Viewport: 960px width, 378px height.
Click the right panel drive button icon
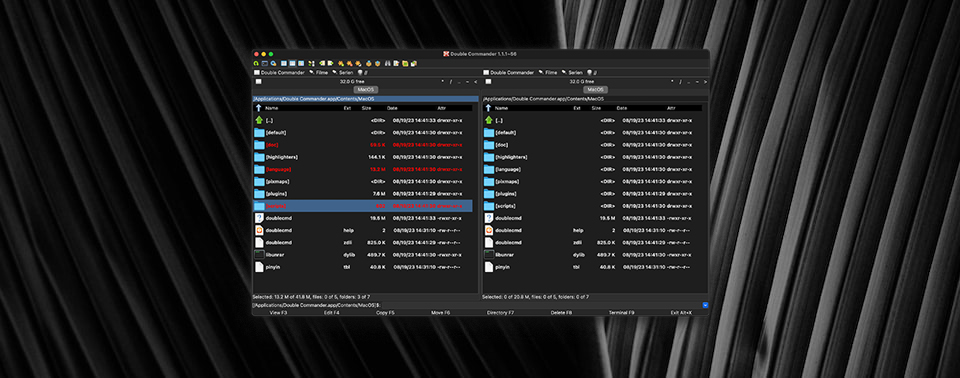point(489,81)
